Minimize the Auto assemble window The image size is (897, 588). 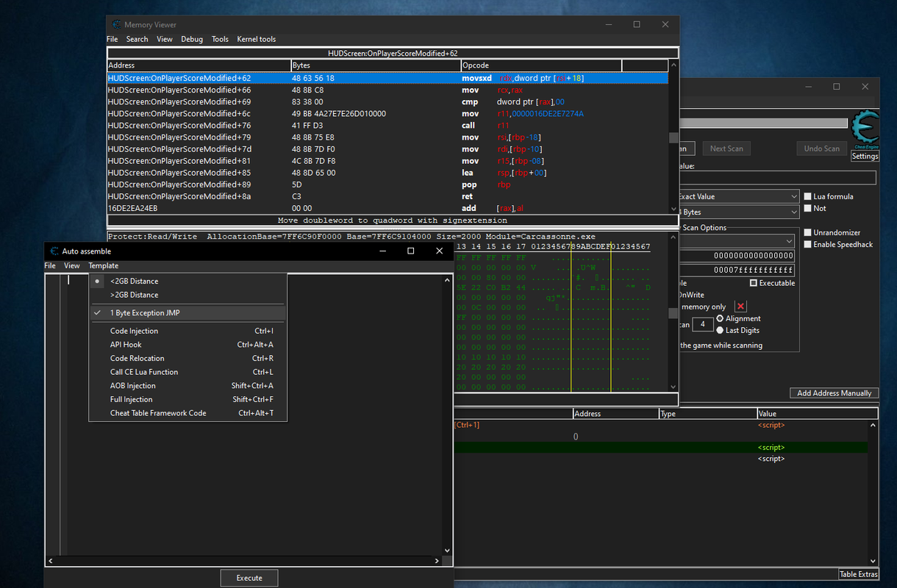click(382, 251)
